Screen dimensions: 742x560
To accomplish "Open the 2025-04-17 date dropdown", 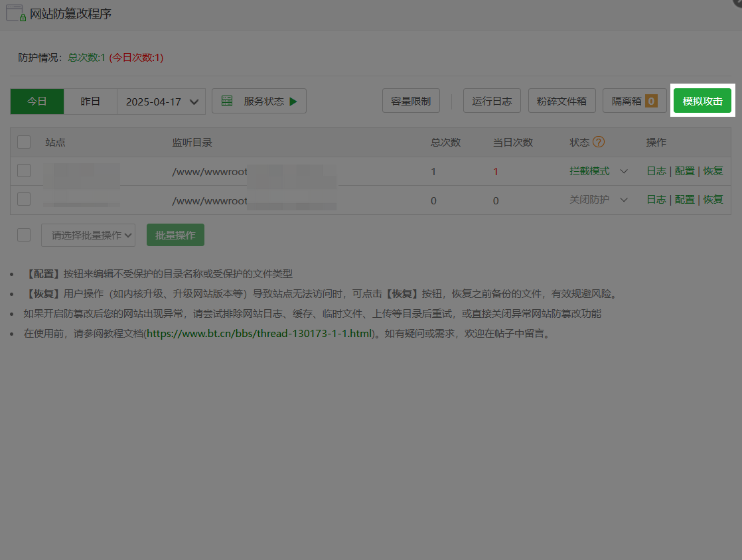I will point(161,102).
